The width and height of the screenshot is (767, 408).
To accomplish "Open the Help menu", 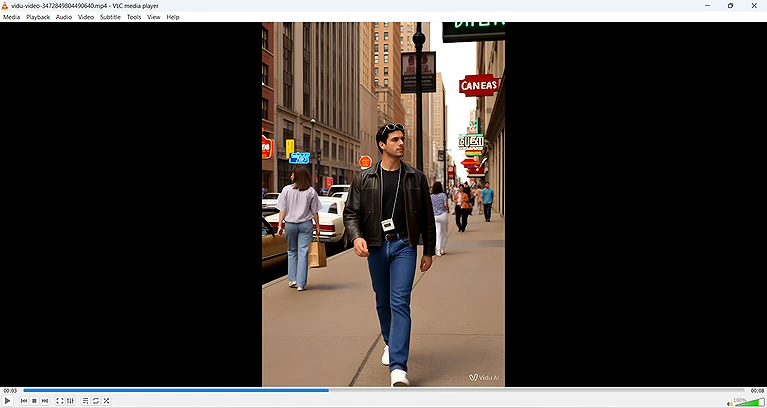I will [x=173, y=17].
